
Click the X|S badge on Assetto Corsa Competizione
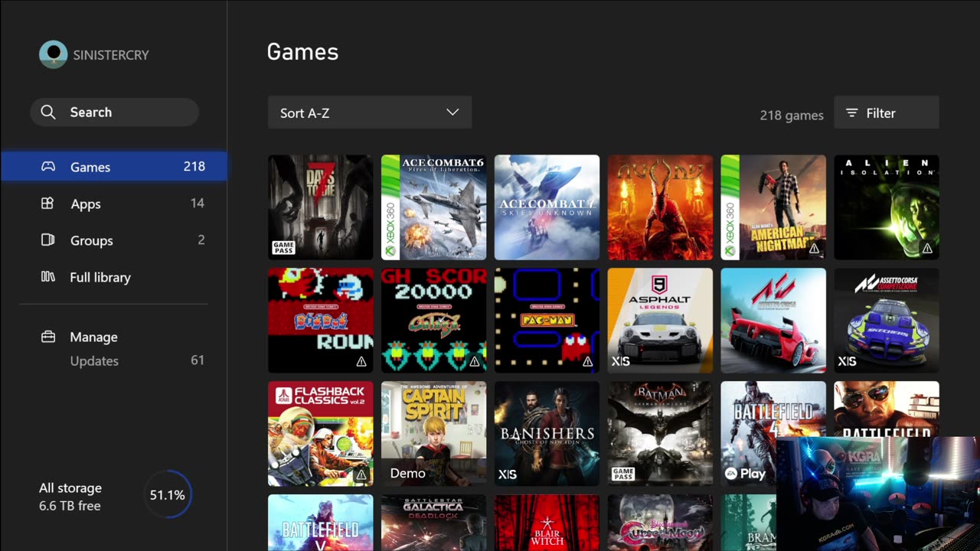(x=848, y=361)
